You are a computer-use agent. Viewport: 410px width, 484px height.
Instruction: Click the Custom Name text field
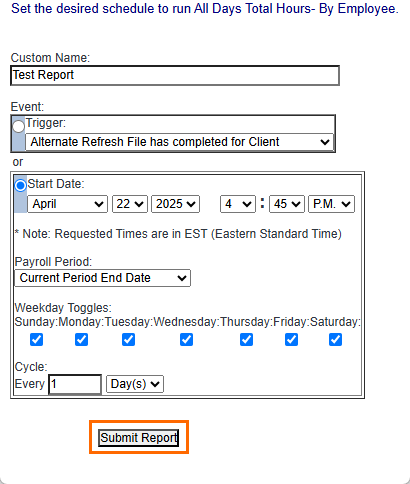pos(175,75)
